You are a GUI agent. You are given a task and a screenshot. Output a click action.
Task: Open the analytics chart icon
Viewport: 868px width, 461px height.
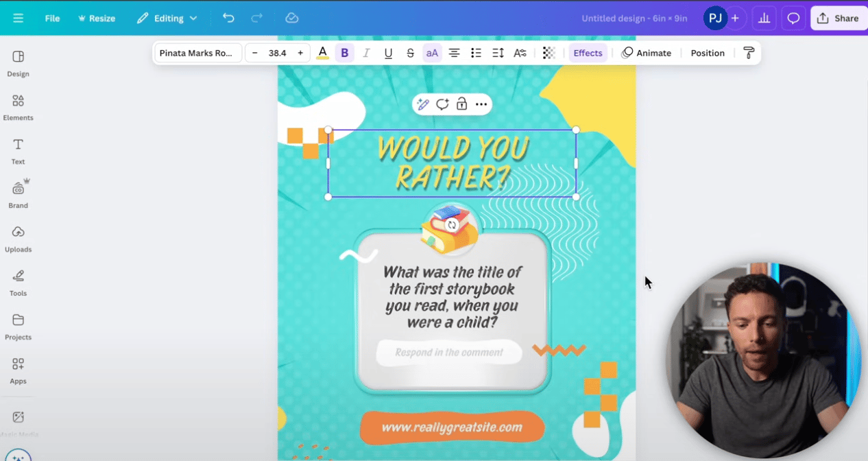763,19
